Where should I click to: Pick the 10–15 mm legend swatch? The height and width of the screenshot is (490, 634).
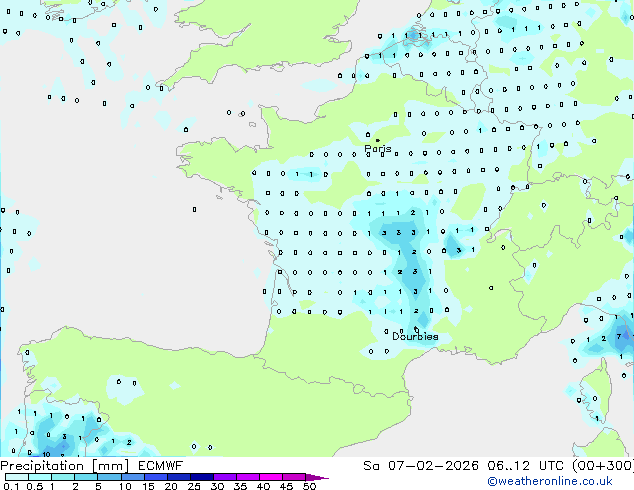point(132,477)
